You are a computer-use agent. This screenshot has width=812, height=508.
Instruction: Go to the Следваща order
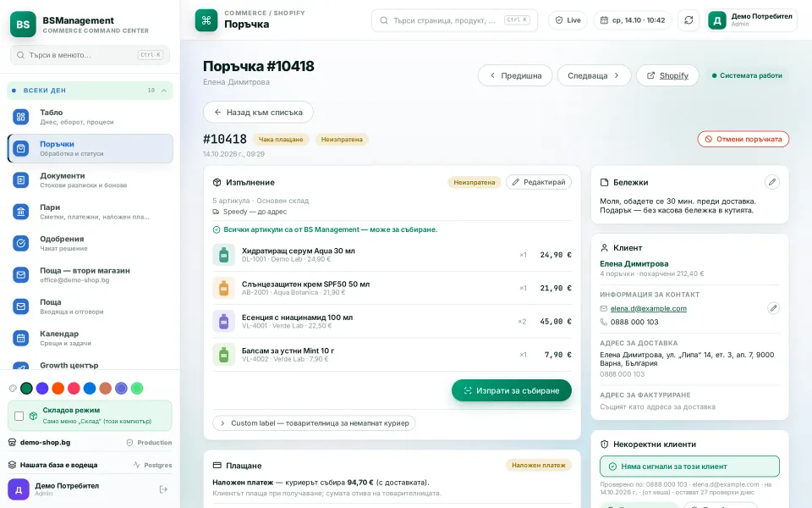click(594, 75)
